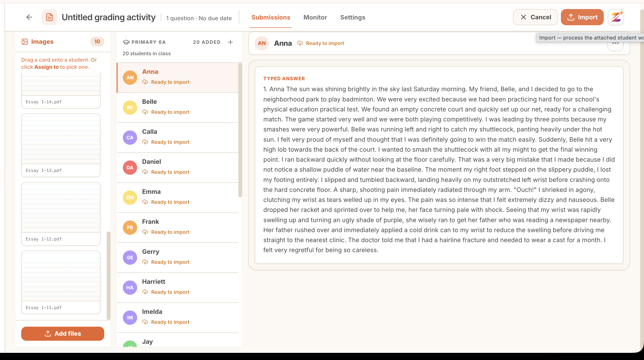Select Calla in the student list

(178, 138)
